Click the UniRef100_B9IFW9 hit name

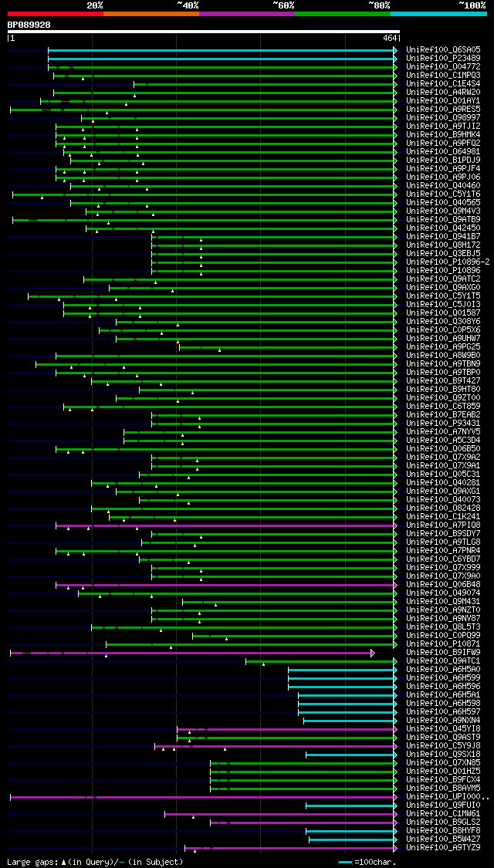(x=443, y=652)
